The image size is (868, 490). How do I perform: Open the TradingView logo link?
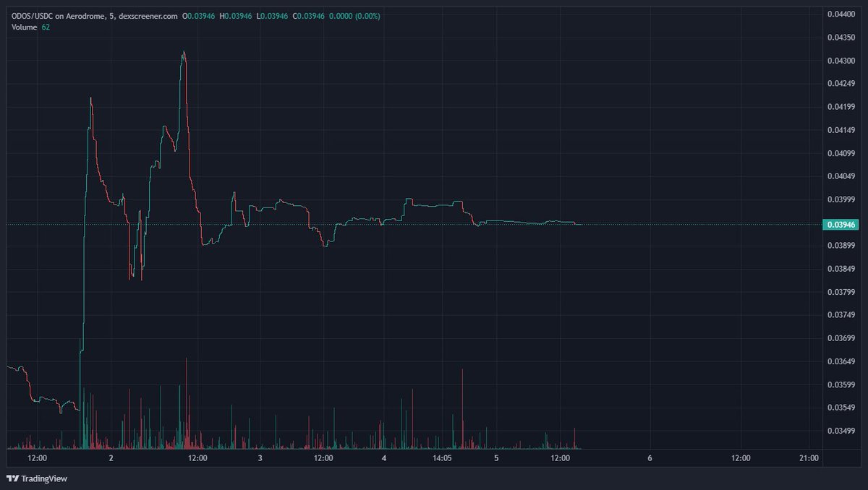coord(36,478)
